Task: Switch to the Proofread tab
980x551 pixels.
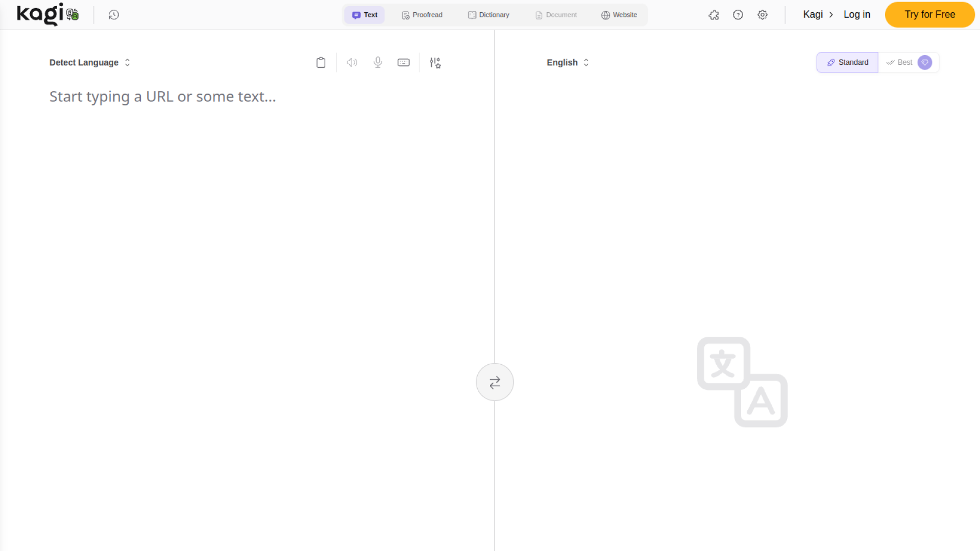Action: point(422,15)
